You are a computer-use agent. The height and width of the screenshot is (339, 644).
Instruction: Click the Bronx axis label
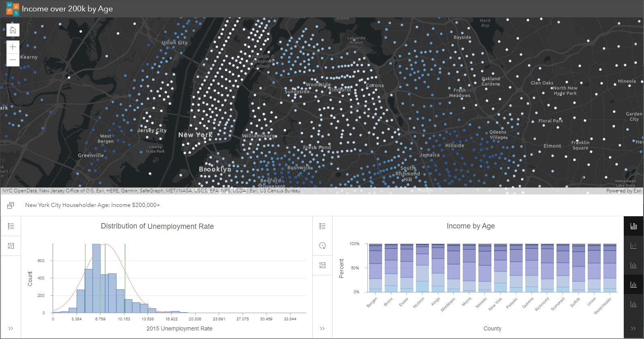[x=388, y=302]
